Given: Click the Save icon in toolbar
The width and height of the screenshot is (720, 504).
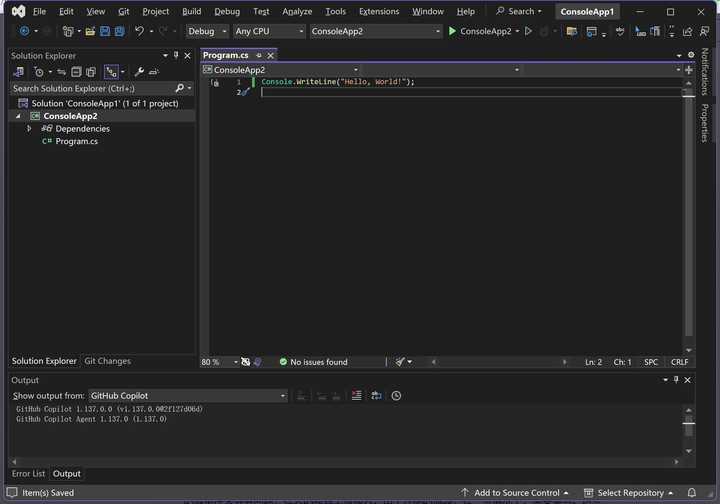Looking at the screenshot, I should pyautogui.click(x=105, y=31).
